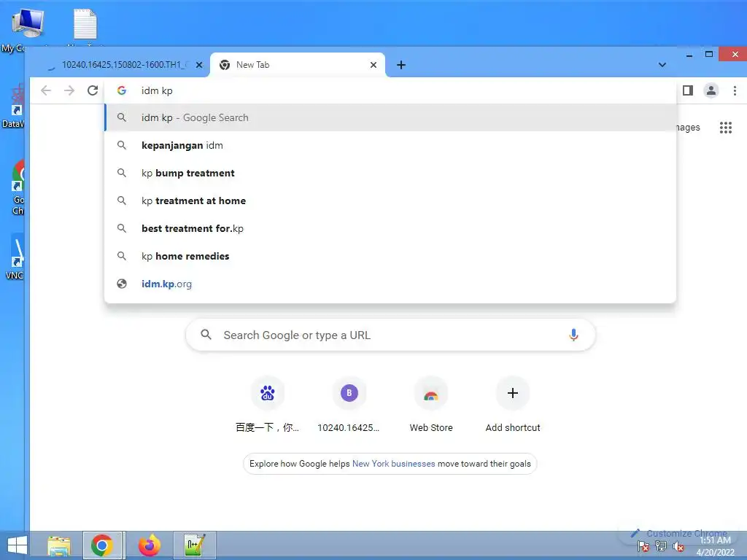Pick 'kp home remedies' suggestion
The width and height of the screenshot is (747, 560).
pos(391,256)
